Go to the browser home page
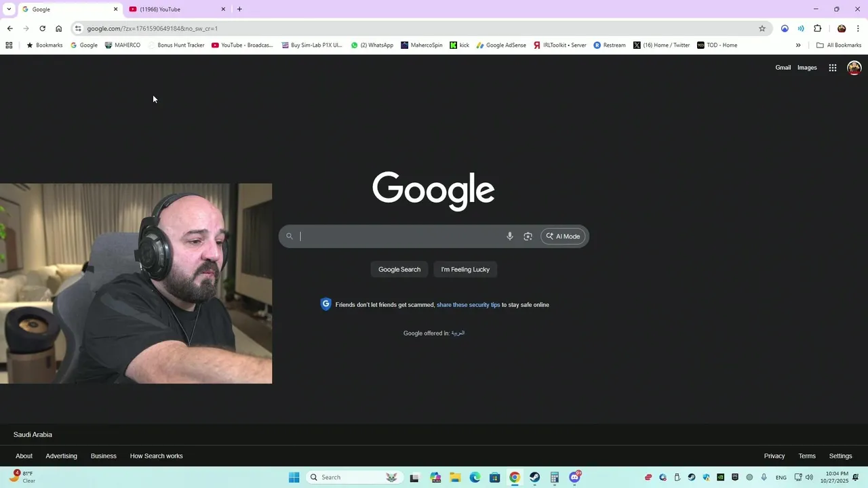The width and height of the screenshot is (868, 488). pos(58,28)
